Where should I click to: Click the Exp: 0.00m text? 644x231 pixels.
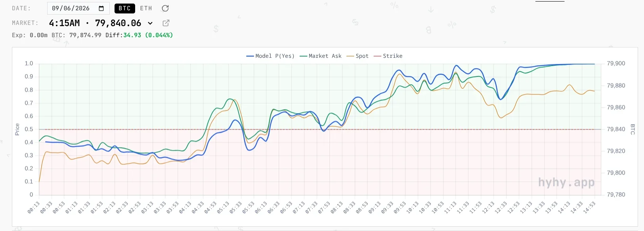30,35
